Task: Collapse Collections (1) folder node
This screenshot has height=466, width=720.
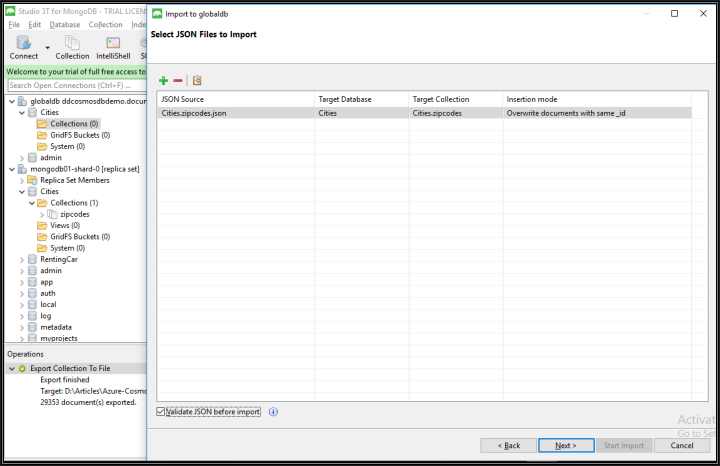Action: point(32,203)
